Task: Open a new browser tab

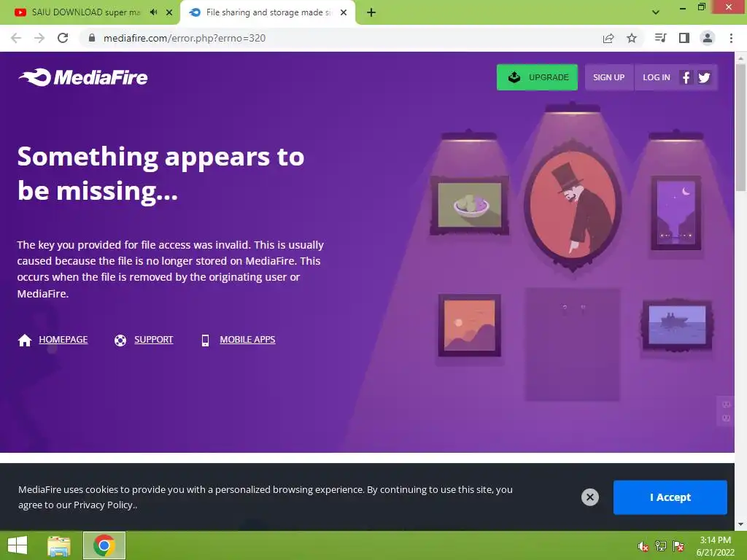Action: tap(371, 12)
